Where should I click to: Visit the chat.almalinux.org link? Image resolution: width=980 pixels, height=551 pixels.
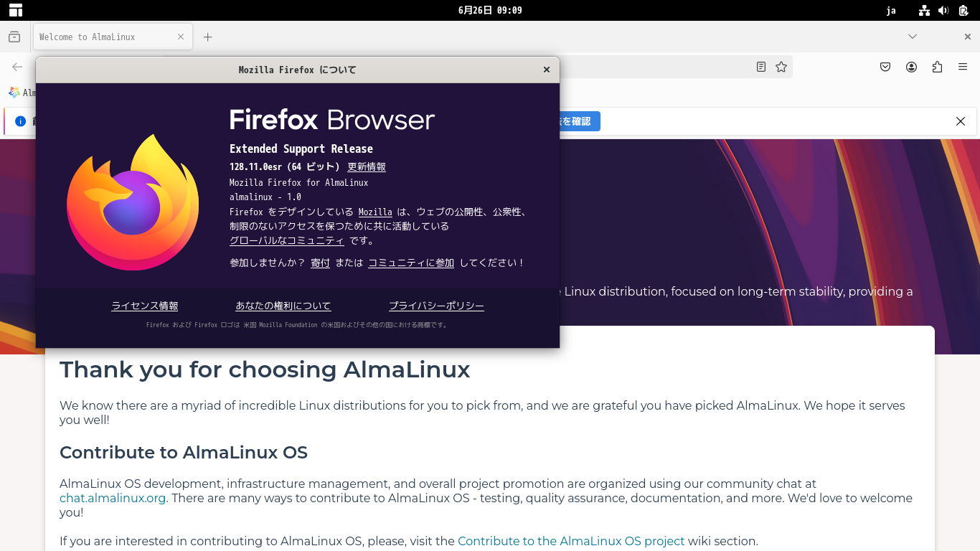(x=113, y=498)
